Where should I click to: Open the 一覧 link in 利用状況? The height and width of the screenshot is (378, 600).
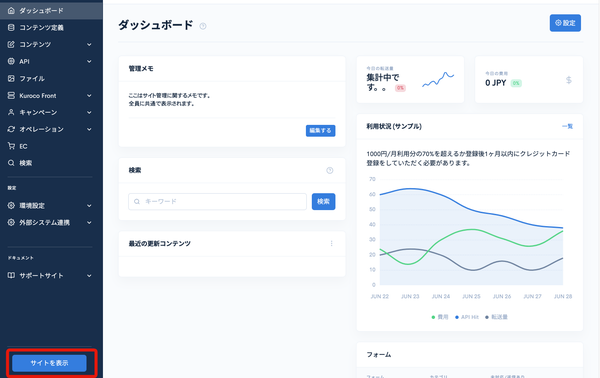tap(567, 126)
